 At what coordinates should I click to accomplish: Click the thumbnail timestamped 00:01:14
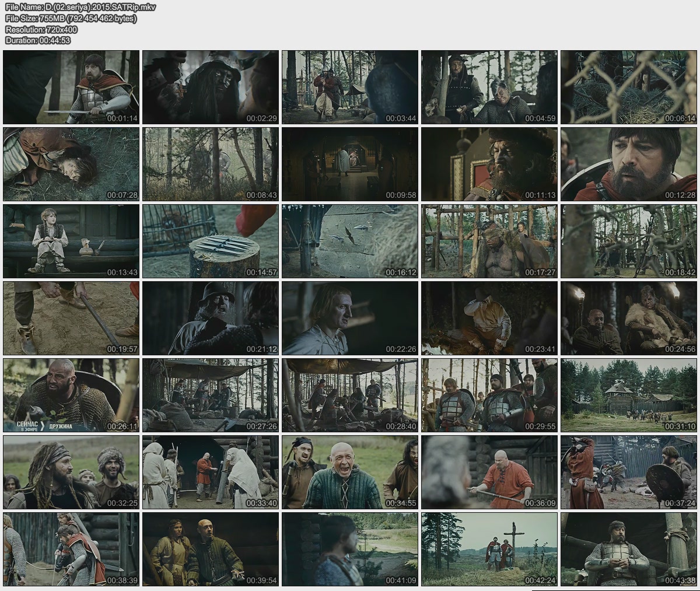71,87
